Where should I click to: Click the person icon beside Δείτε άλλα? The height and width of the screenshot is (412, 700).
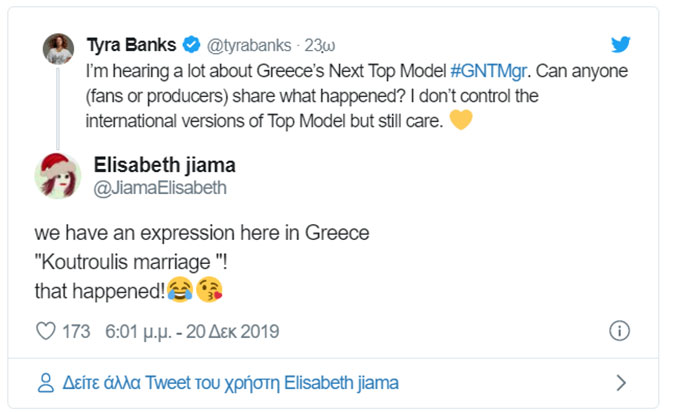pyautogui.click(x=44, y=382)
